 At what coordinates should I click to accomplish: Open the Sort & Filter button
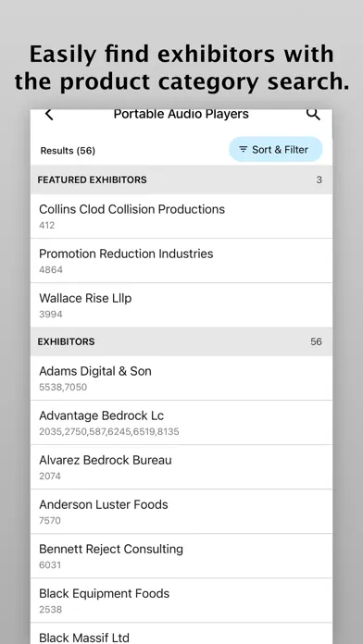pos(275,150)
